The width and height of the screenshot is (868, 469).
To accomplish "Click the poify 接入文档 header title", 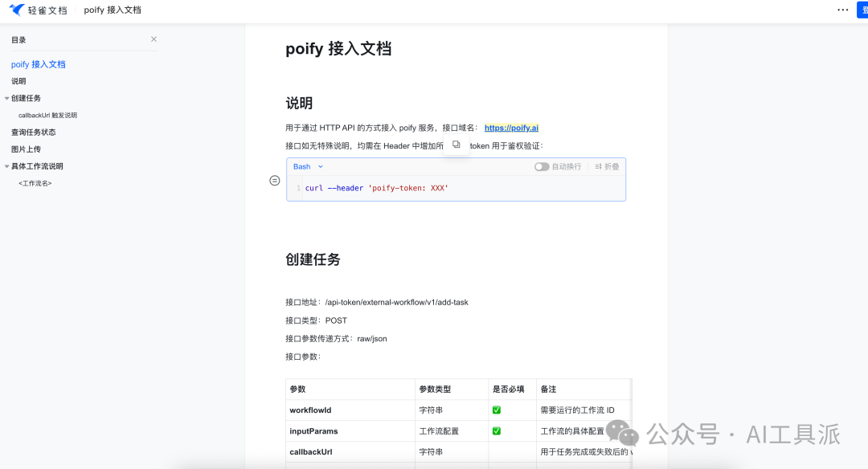I will [x=113, y=10].
